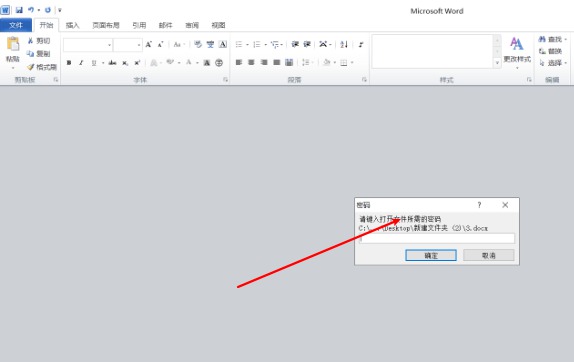Toggle Superscript formatting
This screenshot has height=362, width=574.
137,63
